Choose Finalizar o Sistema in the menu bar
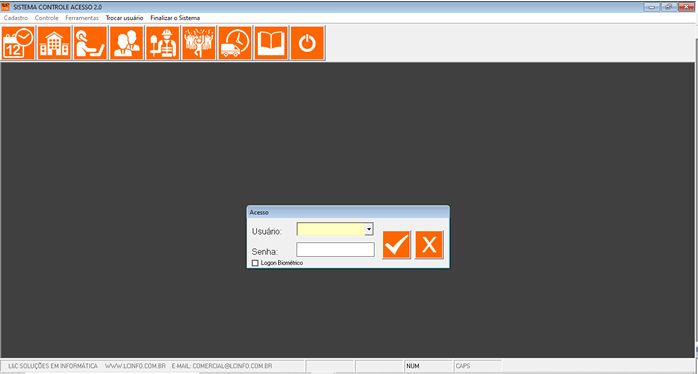Image resolution: width=698 pixels, height=374 pixels. (175, 18)
